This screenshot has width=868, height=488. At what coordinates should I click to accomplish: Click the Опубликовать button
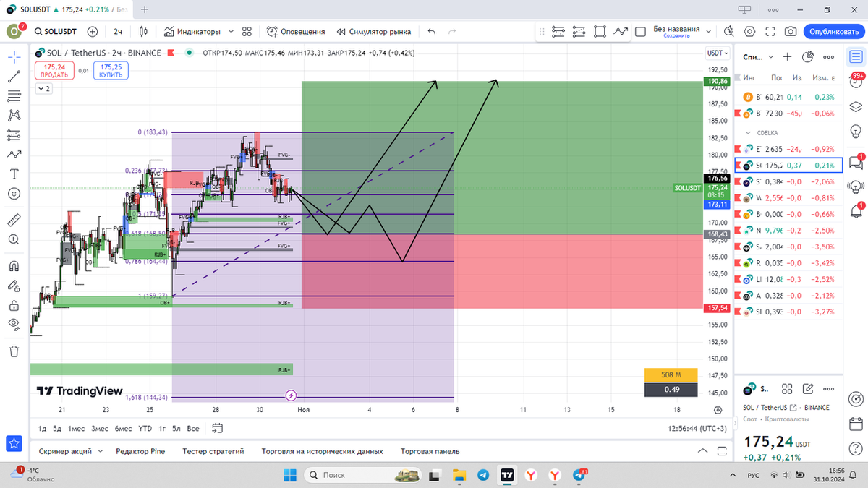click(833, 32)
